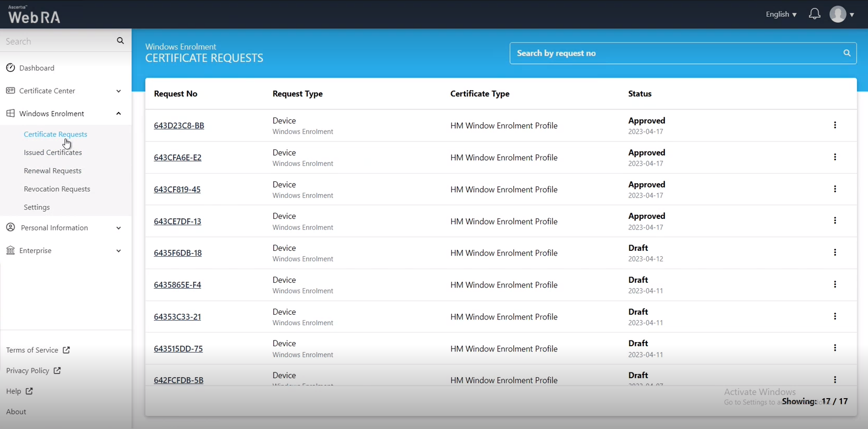Click the request number search magnifier icon
The height and width of the screenshot is (429, 868).
point(847,53)
